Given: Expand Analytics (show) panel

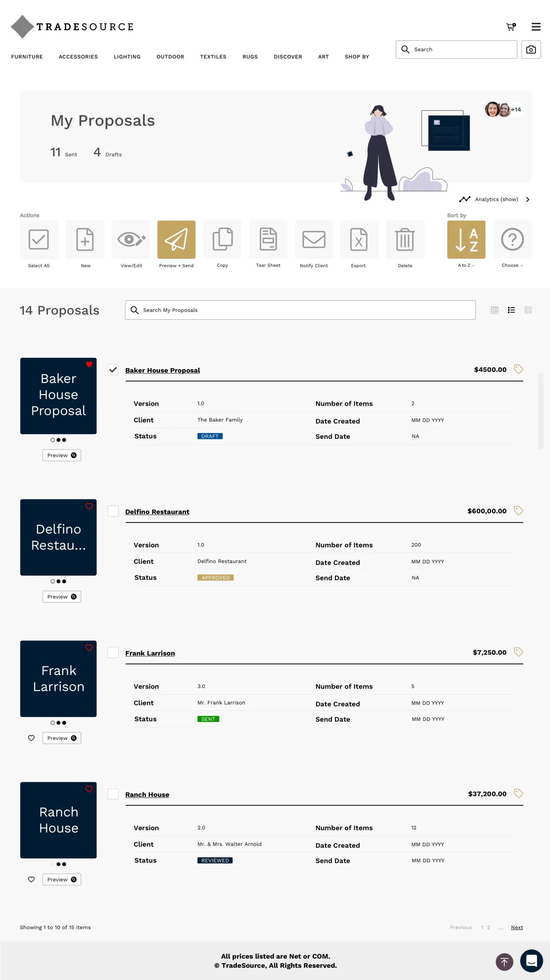Looking at the screenshot, I should click(x=494, y=199).
